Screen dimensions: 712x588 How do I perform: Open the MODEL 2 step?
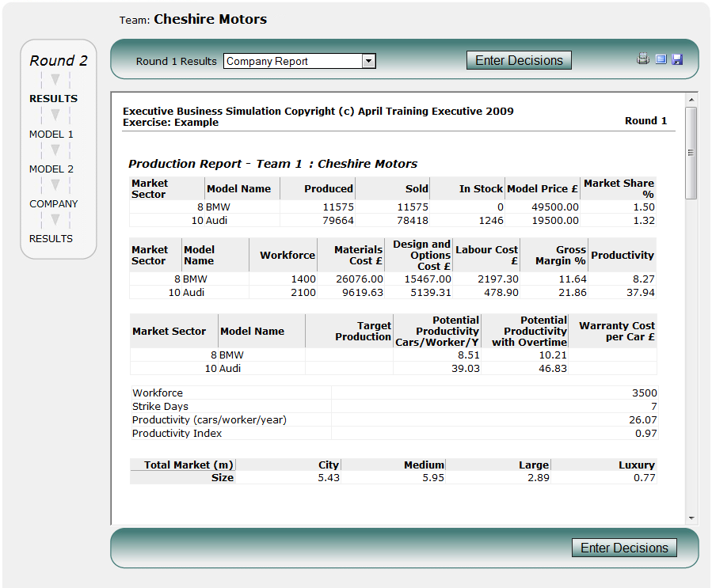[x=51, y=169]
